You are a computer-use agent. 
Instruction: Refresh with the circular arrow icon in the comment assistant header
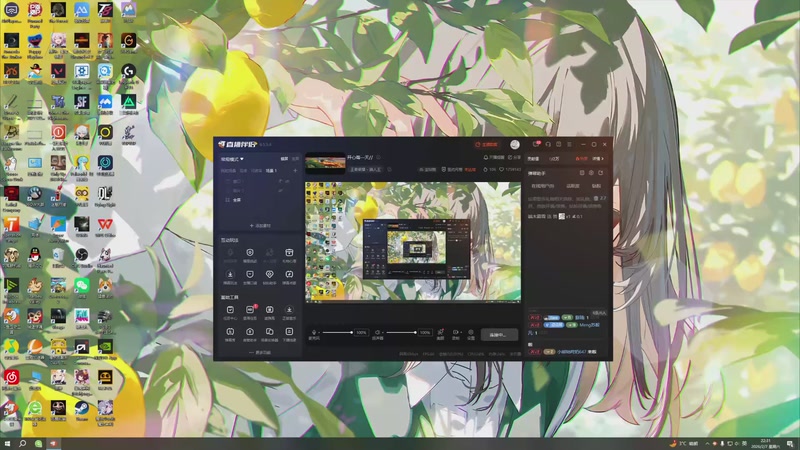pos(601,173)
